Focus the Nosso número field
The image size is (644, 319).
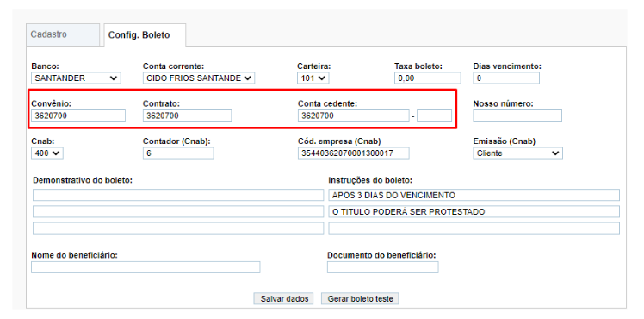point(517,116)
